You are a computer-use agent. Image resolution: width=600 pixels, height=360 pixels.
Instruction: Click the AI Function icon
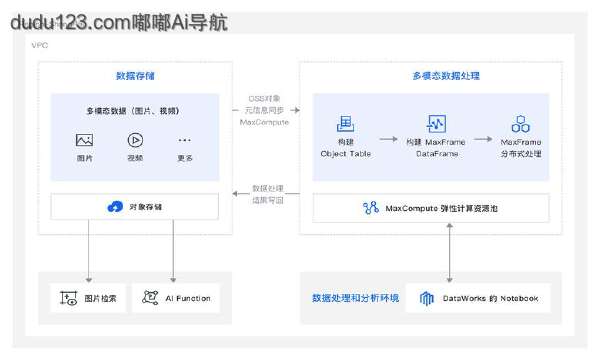(x=150, y=297)
